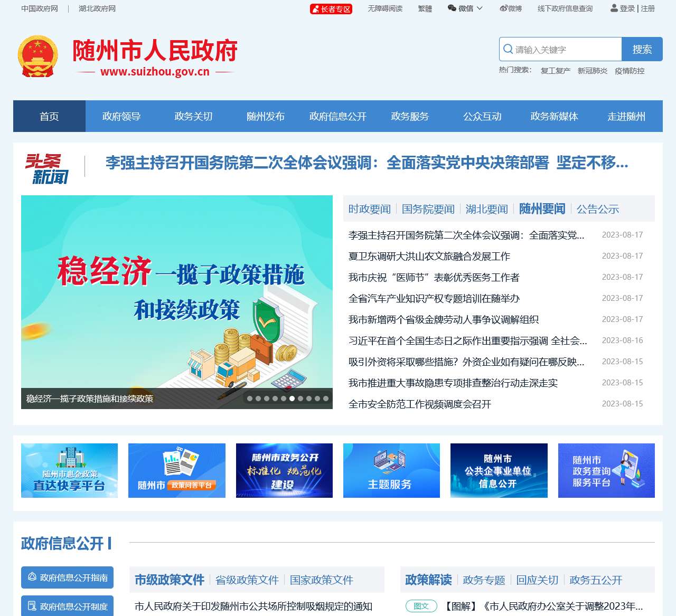The height and width of the screenshot is (616, 676).
Task: Switch to the 公告公示 news tab
Action: 598,209
